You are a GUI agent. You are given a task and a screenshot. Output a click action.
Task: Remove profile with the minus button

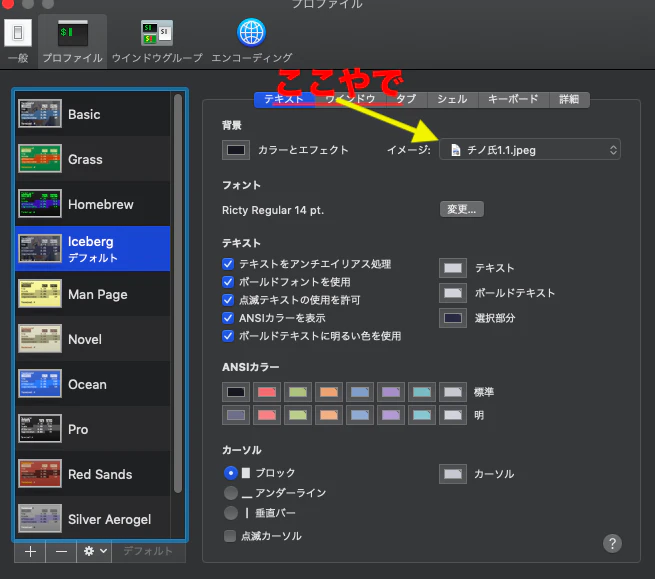[x=61, y=552]
